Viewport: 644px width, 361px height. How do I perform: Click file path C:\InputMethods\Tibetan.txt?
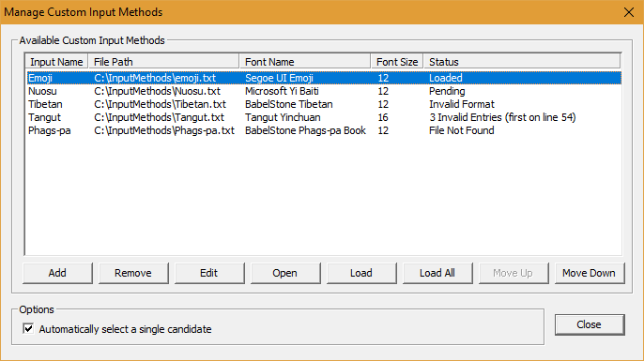point(161,104)
